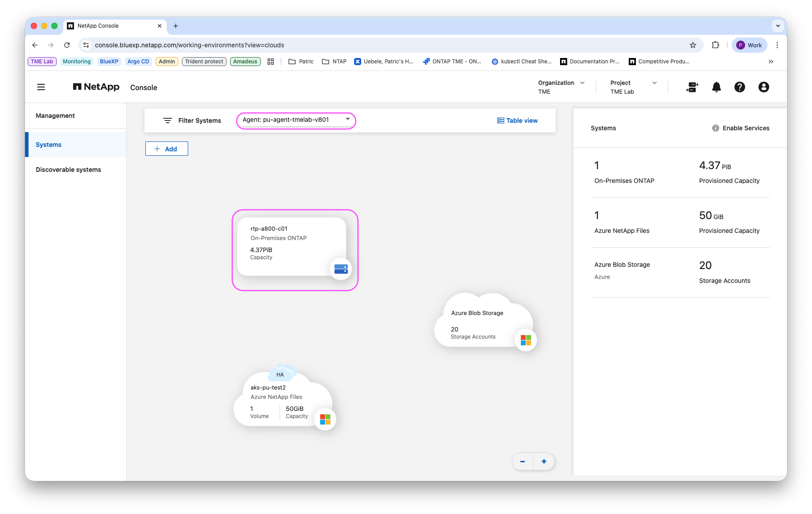This screenshot has height=514, width=812.
Task: Select Systems in the sidebar
Action: (x=76, y=145)
